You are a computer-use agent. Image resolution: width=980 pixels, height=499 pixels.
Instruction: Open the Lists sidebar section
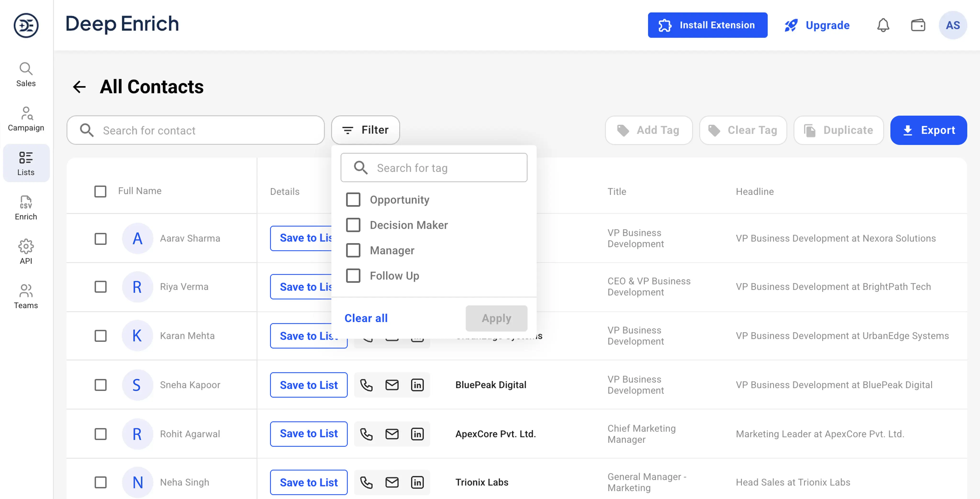tap(26, 164)
